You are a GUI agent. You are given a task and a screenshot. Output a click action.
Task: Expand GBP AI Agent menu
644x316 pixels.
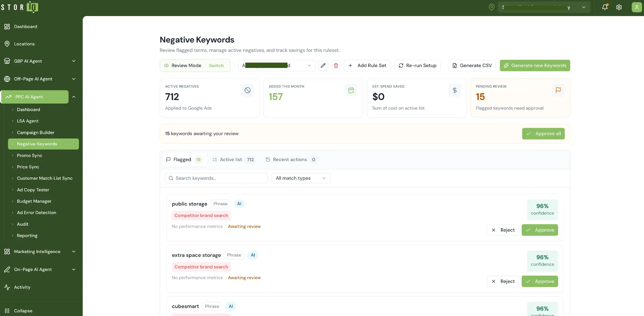[74, 61]
